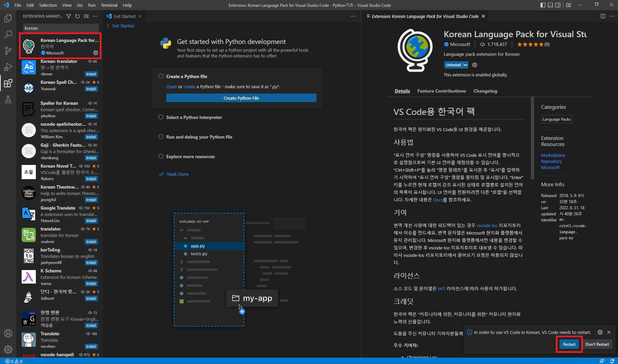618x364 pixels.
Task: Select the Speller for Korean extension
Action: (x=60, y=110)
